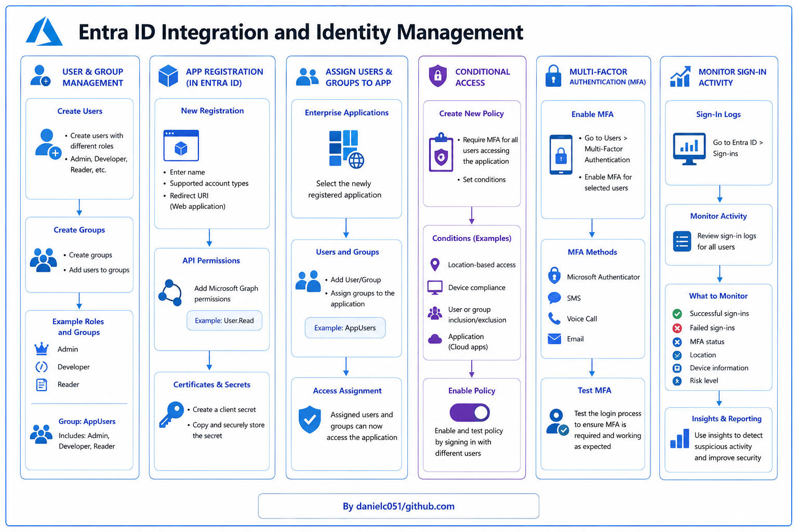Click the chat bubble icon next to SMS
Viewport: 798px width, 532px height.
coord(554,298)
